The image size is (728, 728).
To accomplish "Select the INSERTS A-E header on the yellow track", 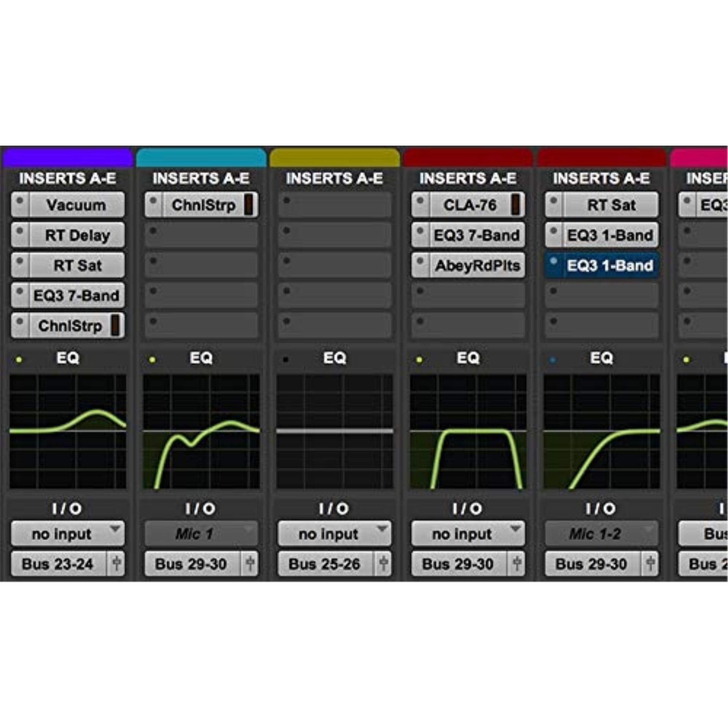I will coord(333,179).
